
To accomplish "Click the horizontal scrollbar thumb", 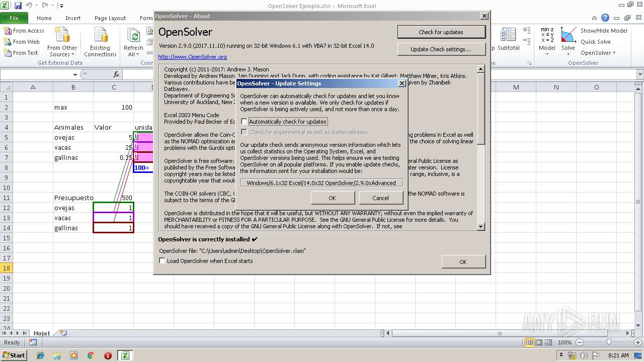I will pyautogui.click(x=500, y=333).
